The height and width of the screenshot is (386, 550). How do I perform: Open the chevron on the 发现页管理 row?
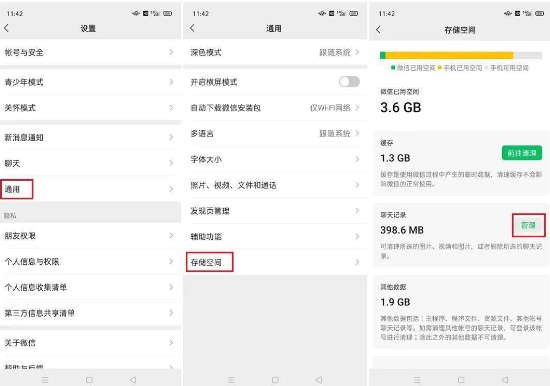pyautogui.click(x=357, y=211)
